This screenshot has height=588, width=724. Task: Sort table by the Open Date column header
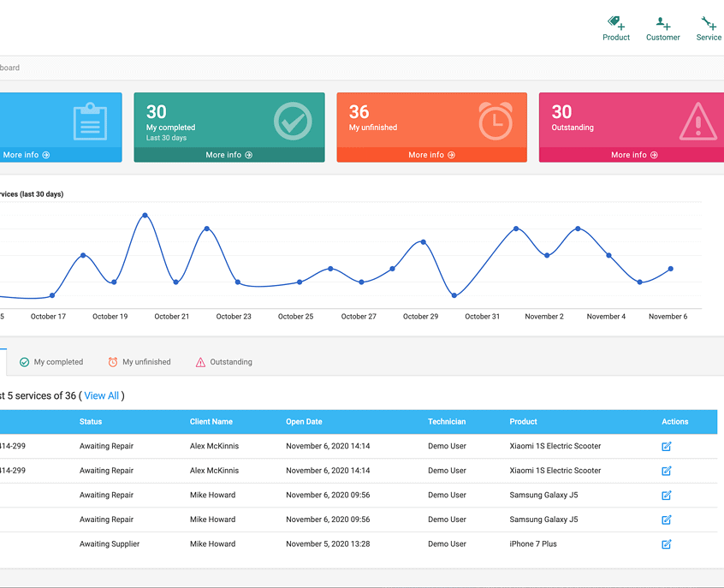(x=304, y=421)
